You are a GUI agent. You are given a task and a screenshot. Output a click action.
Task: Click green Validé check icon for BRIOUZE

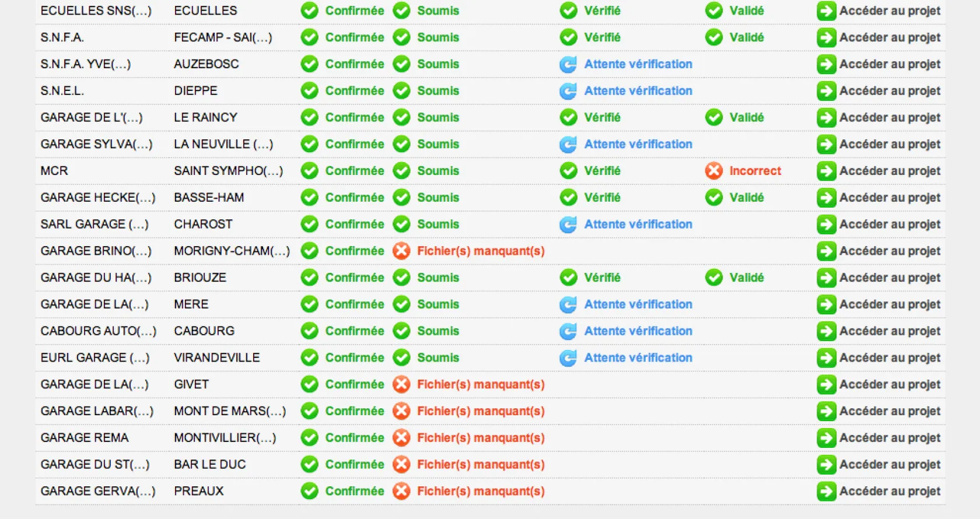(x=714, y=278)
